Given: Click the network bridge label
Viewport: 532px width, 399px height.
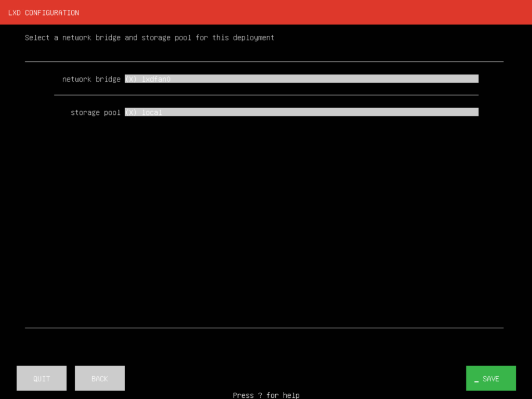Looking at the screenshot, I should [x=91, y=79].
